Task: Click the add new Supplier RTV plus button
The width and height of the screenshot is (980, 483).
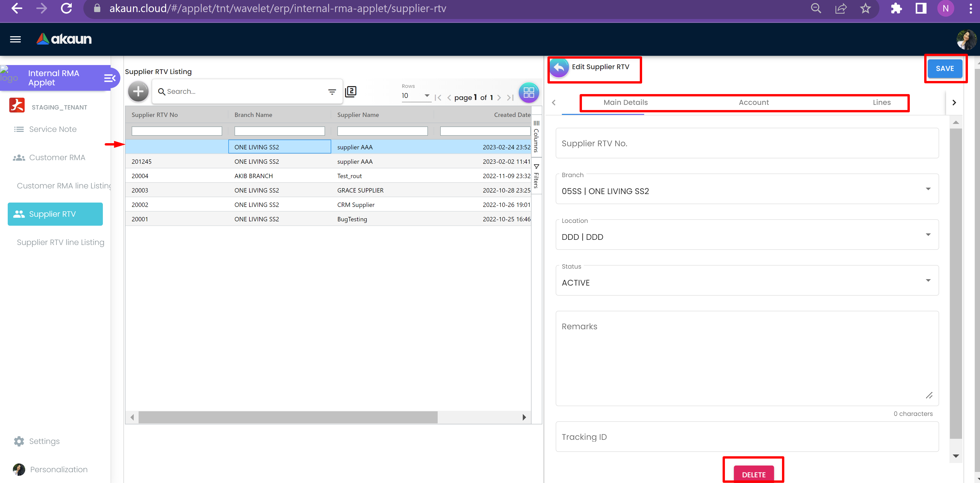Action: 138,92
